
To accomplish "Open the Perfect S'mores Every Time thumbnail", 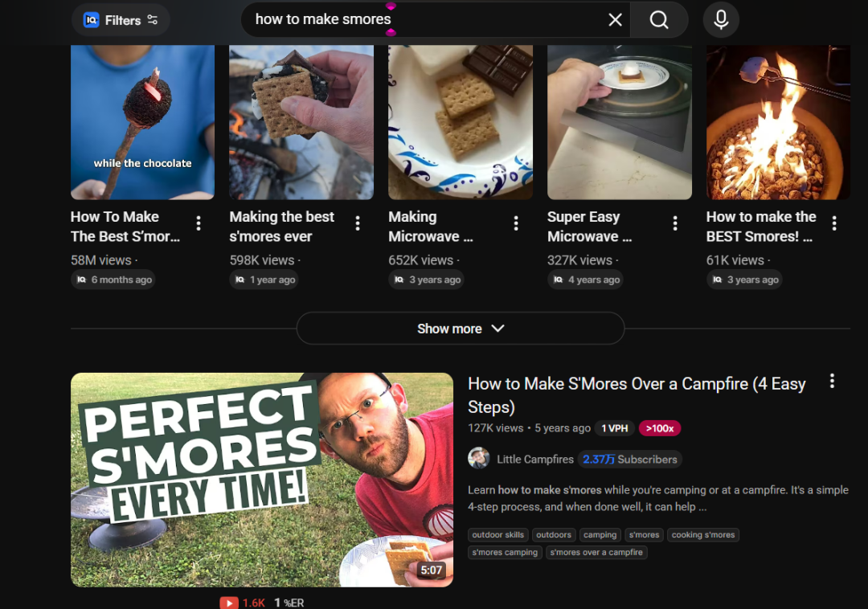I will tap(261, 480).
